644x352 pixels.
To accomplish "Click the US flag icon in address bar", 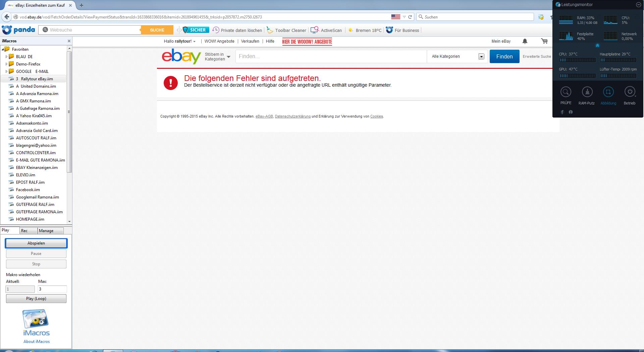I will (x=395, y=17).
